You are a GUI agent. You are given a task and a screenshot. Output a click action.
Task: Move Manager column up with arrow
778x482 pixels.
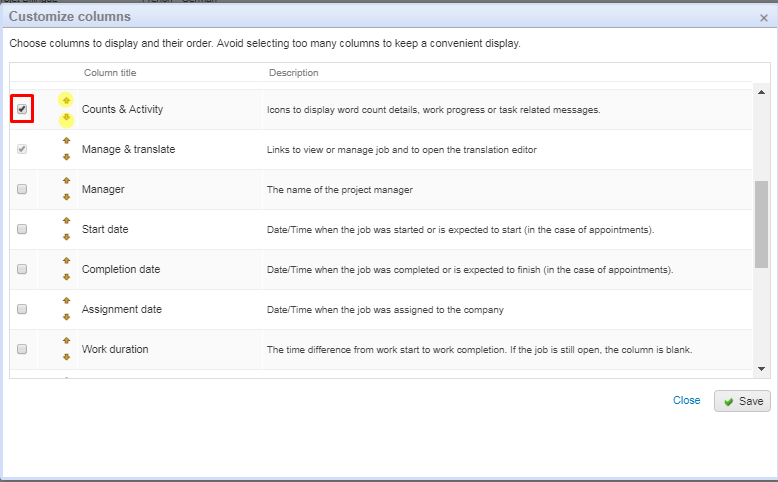point(66,181)
